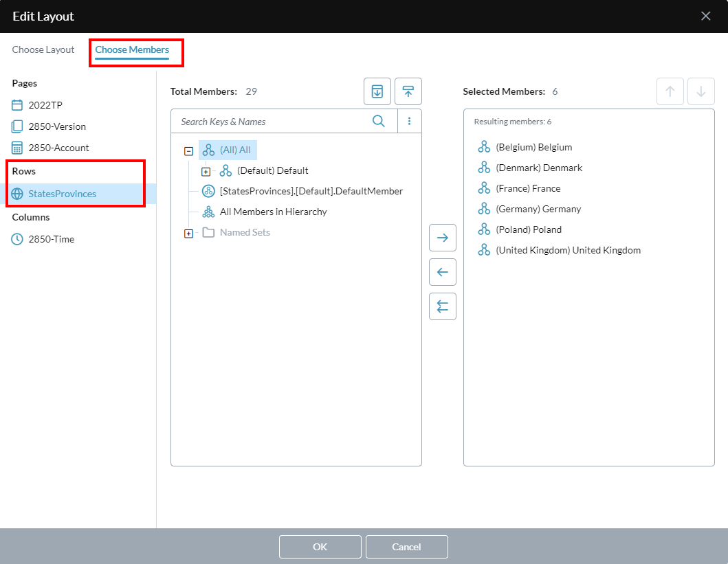Move selected member down
Screen dimensions: 728x564
click(x=701, y=91)
